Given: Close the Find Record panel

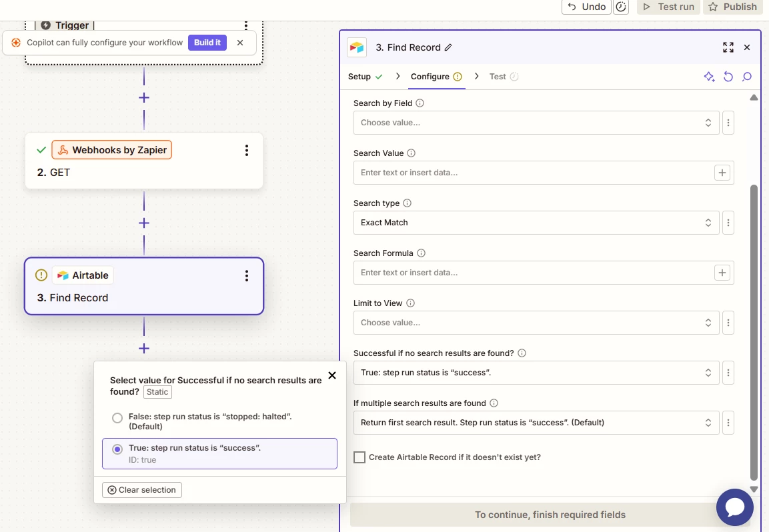Looking at the screenshot, I should pyautogui.click(x=747, y=47).
